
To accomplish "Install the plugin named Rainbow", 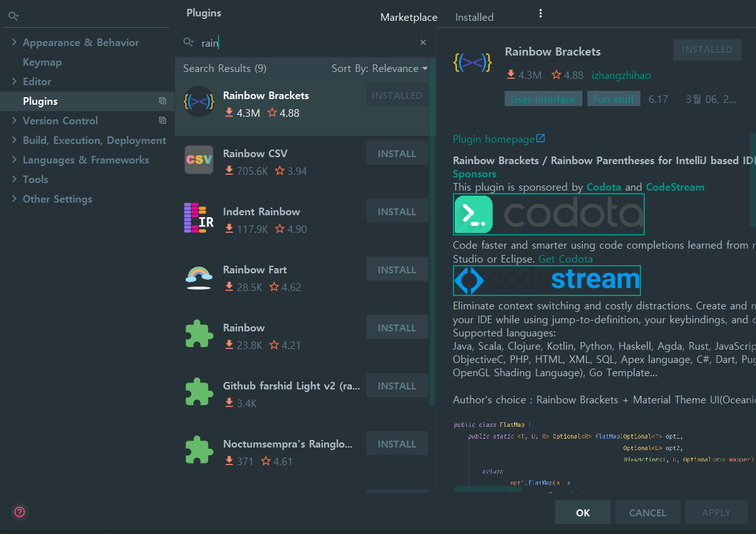I will [x=397, y=328].
